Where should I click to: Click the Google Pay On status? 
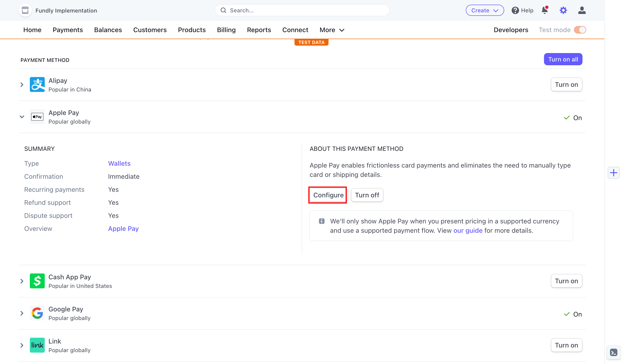573,314
